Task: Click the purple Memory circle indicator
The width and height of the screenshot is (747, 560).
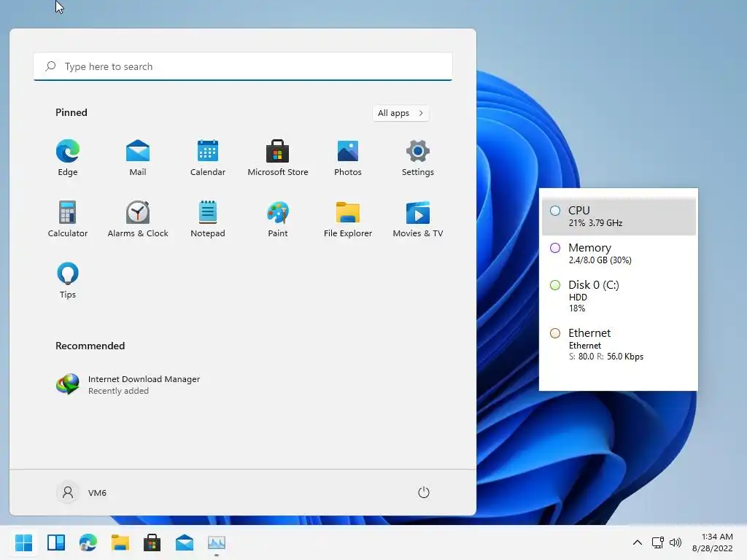Action: coord(555,248)
